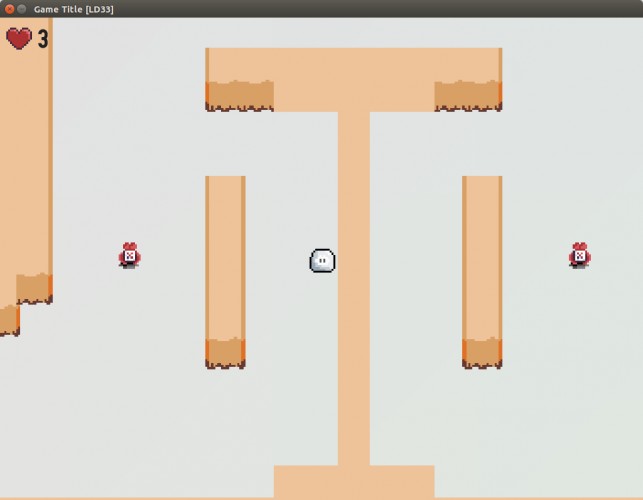Click the jagged bottom edge of the left pillar
The width and height of the screenshot is (643, 500).
pos(226,354)
